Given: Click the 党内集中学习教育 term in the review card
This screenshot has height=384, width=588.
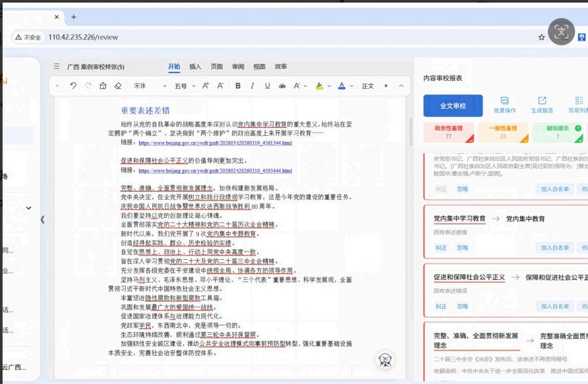Looking at the screenshot, I should tap(459, 219).
